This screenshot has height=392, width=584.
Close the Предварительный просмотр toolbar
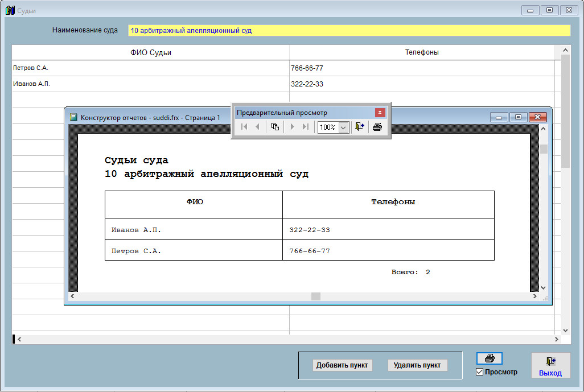[380, 113]
